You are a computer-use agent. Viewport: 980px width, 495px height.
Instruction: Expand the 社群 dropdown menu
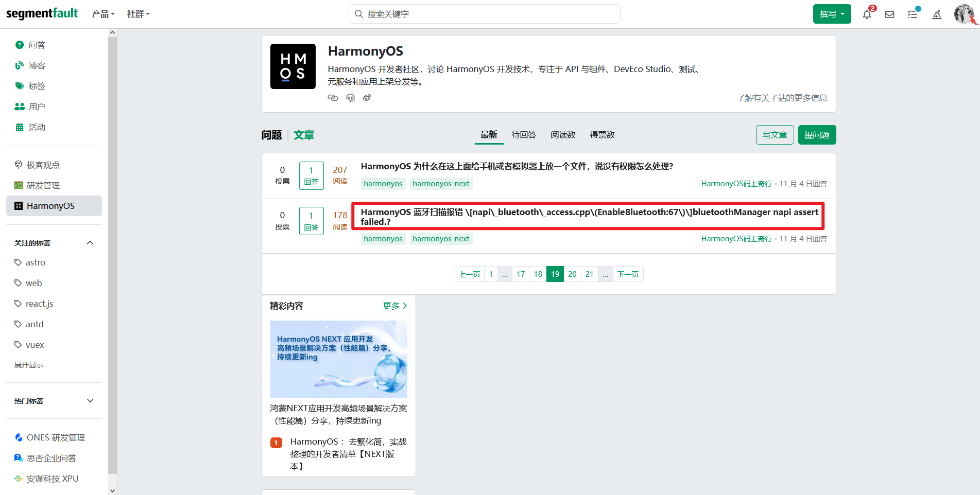coord(138,14)
